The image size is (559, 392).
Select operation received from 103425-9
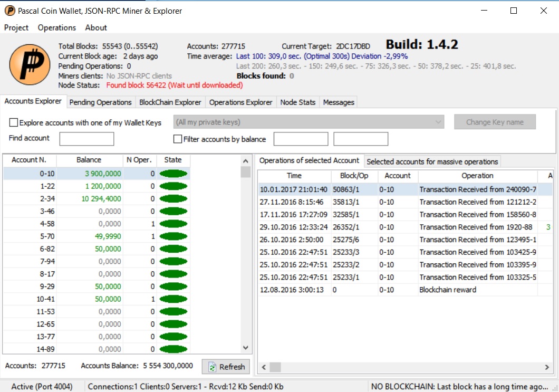point(406,252)
